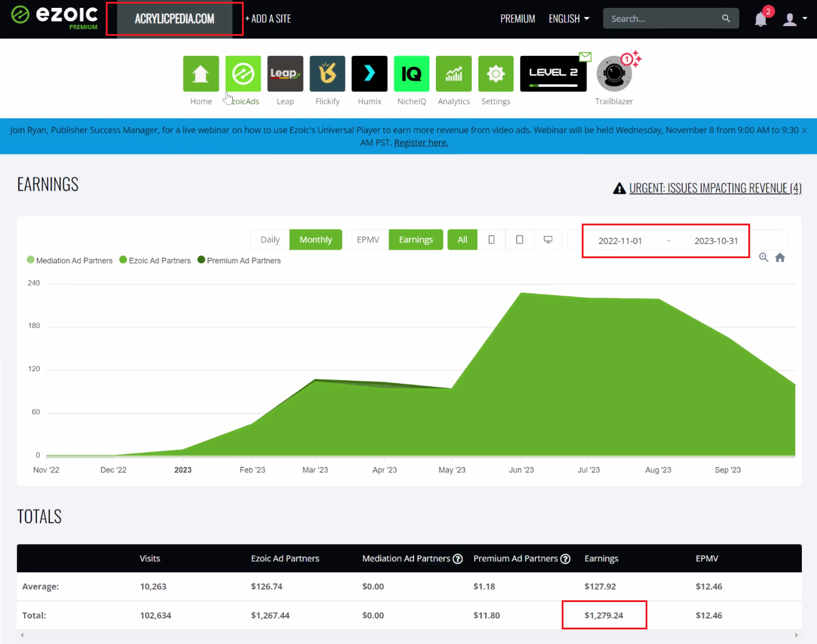Click the Premium Ad Partners help icon
Image resolution: width=817 pixels, height=644 pixels.
(x=565, y=559)
